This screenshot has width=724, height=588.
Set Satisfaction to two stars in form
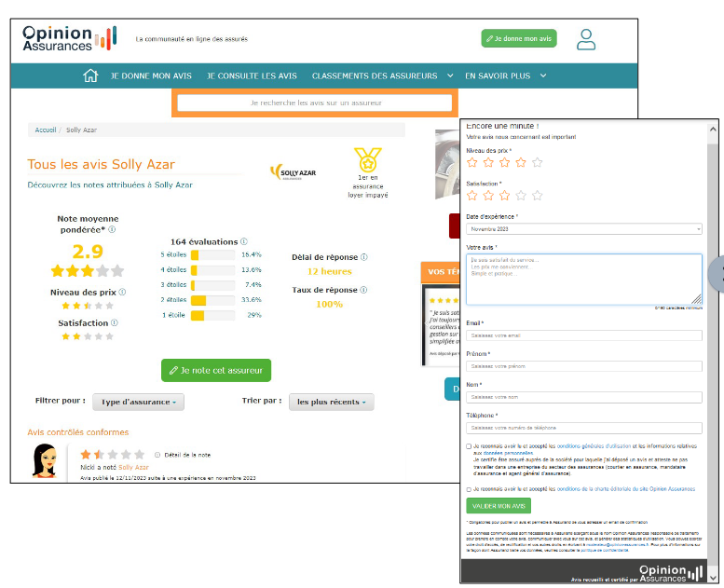488,196
